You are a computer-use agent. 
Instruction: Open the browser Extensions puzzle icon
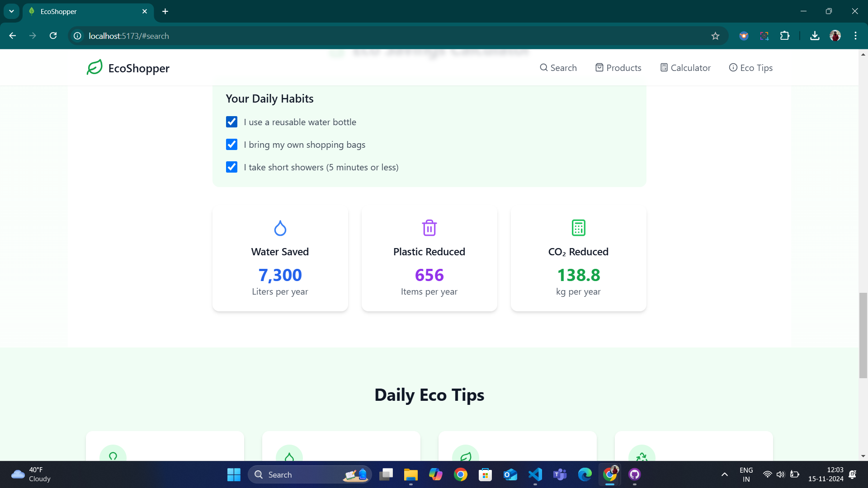coord(785,36)
